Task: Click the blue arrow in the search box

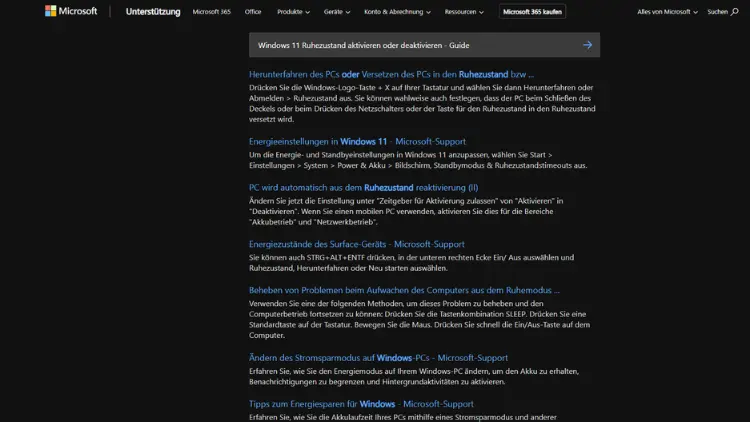Action: coord(587,45)
